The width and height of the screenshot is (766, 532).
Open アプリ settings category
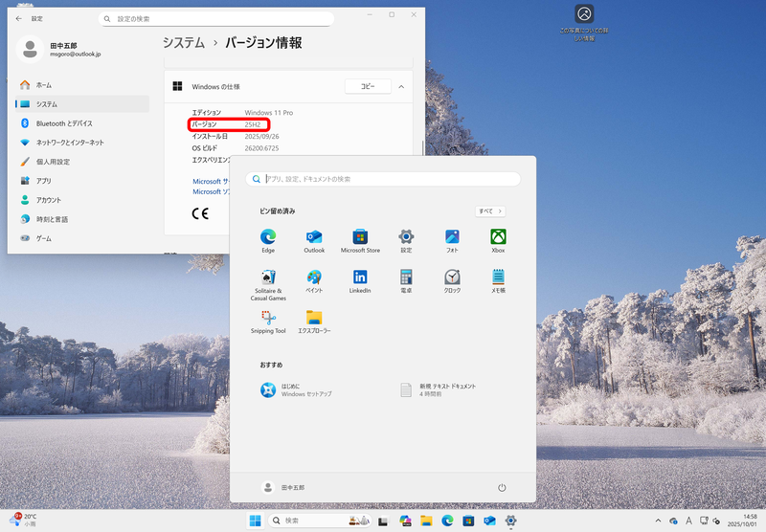point(82,181)
